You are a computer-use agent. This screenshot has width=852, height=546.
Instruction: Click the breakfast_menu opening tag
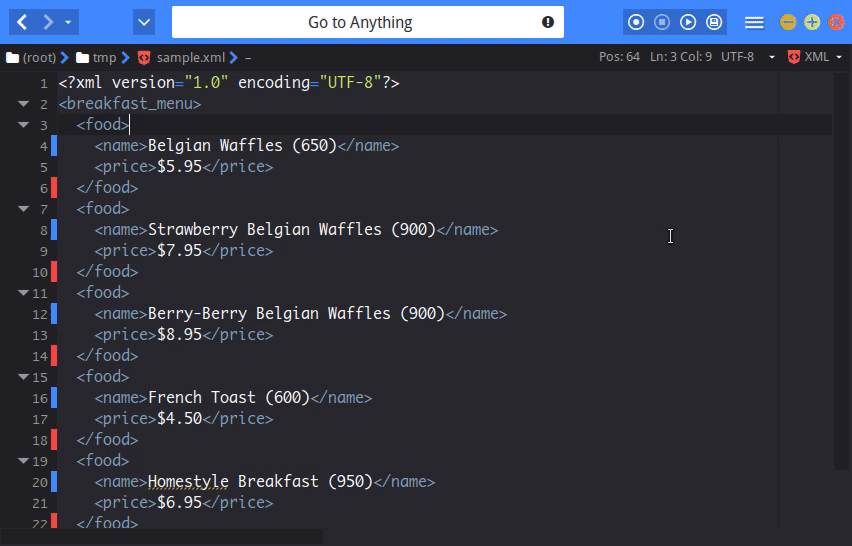(x=130, y=103)
